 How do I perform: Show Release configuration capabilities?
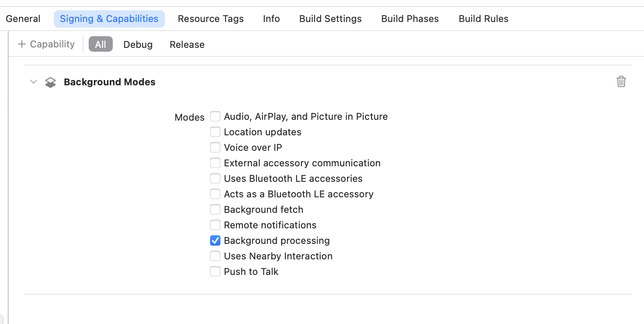(x=187, y=44)
